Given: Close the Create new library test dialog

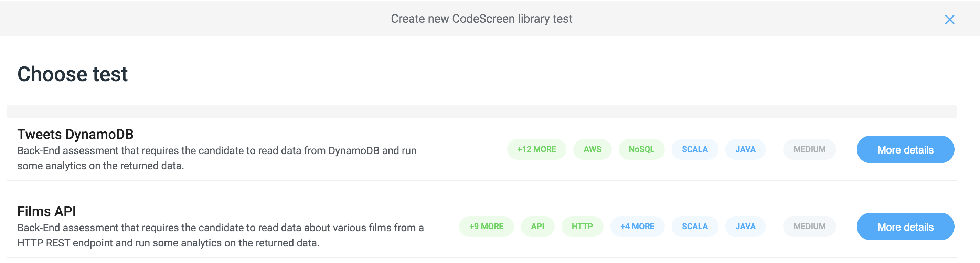Looking at the screenshot, I should (x=949, y=19).
